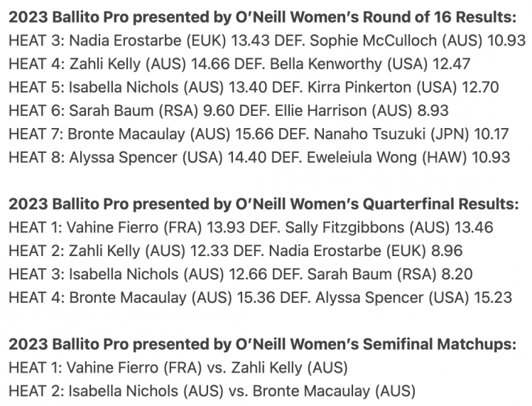Select the Nadia Erostarbe Heat 3 line
The image size is (532, 406).
click(x=267, y=41)
